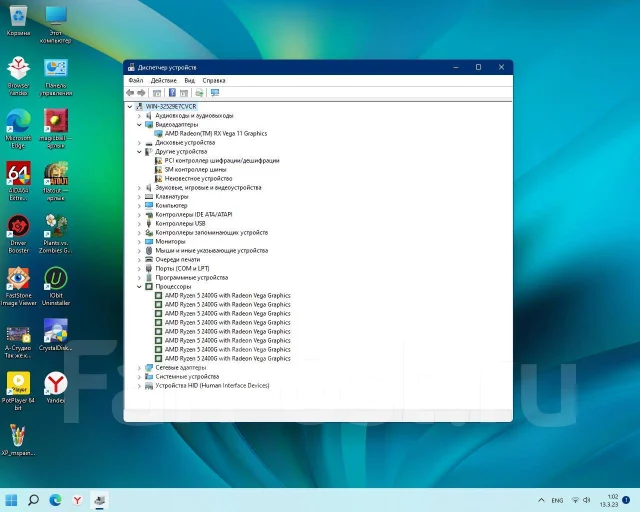Image resolution: width=640 pixels, height=512 pixels.
Task: Select Устройства HID (Human Interface Devices)
Action: [x=212, y=385]
